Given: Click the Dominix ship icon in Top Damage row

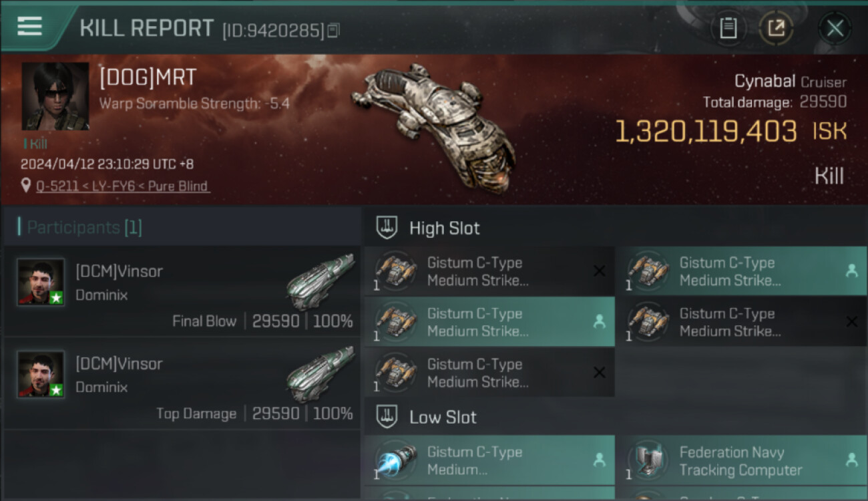Looking at the screenshot, I should (320, 373).
